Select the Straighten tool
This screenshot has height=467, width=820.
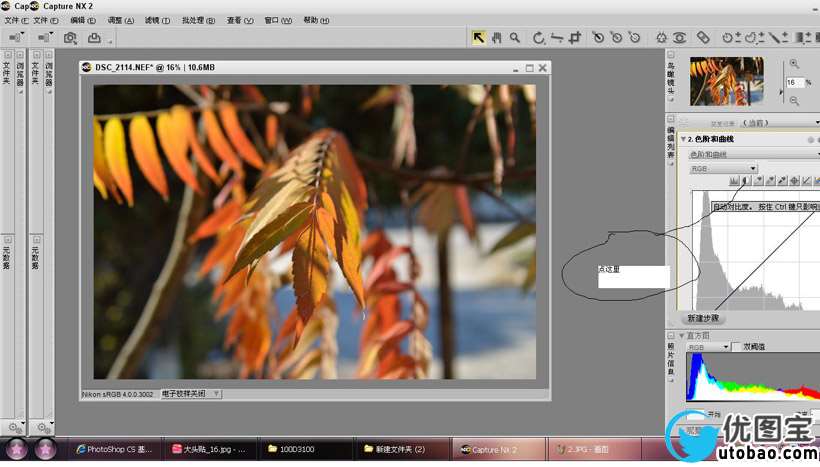tap(557, 38)
